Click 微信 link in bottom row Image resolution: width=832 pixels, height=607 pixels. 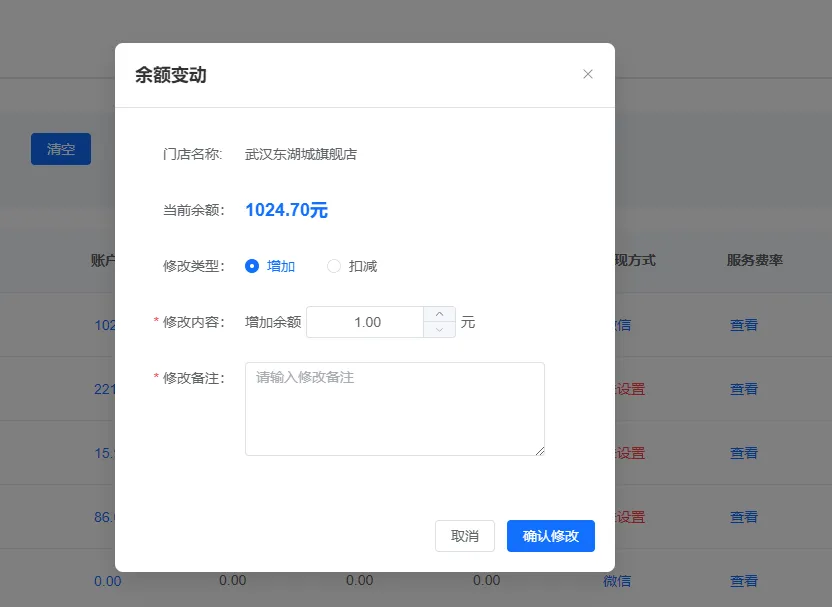(x=617, y=581)
